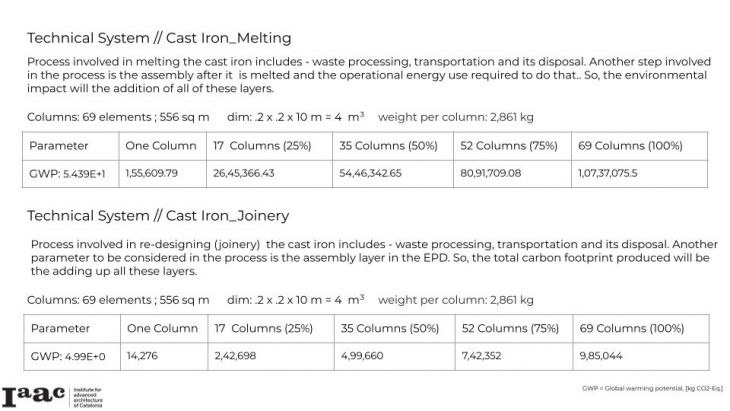
Task: Click the IAAC logo at bottom left
Action: point(33,395)
